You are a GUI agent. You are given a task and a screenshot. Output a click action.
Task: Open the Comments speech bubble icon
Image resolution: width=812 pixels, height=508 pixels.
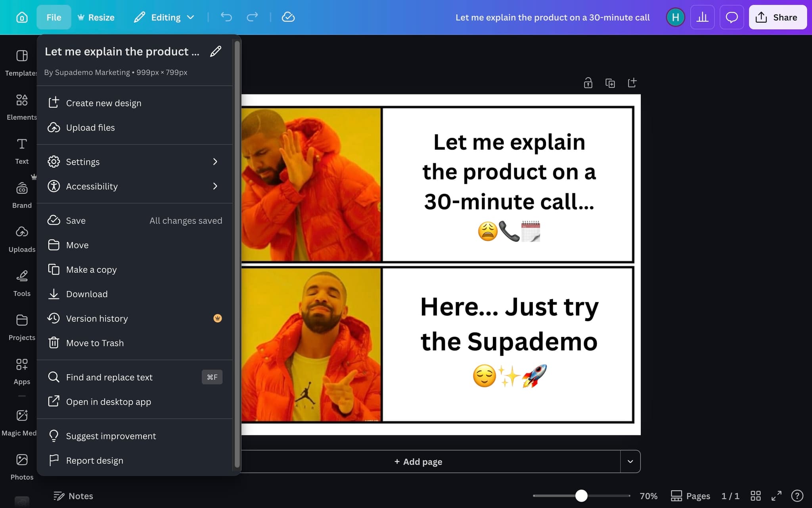732,17
